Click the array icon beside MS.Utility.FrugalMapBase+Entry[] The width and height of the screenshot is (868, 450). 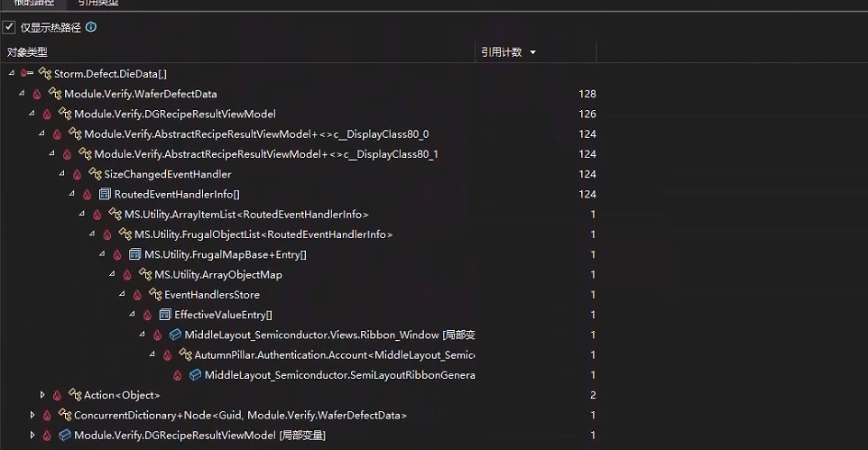click(134, 254)
